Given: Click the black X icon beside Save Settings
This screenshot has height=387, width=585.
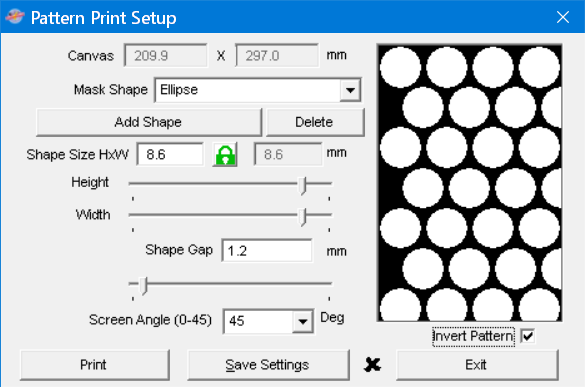Looking at the screenshot, I should (x=372, y=365).
